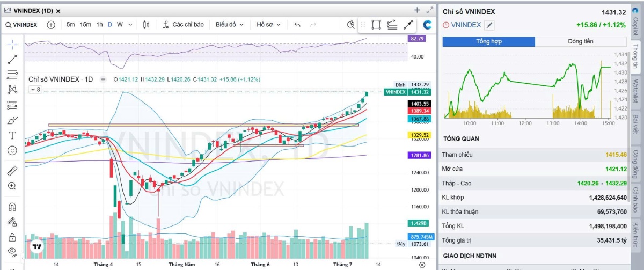Switch to 5m timeframe
The width and height of the screenshot is (644, 270).
click(x=71, y=24)
